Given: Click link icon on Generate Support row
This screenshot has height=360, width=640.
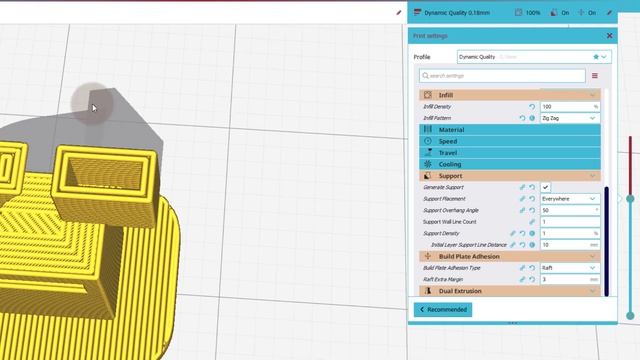Looking at the screenshot, I should click(522, 187).
